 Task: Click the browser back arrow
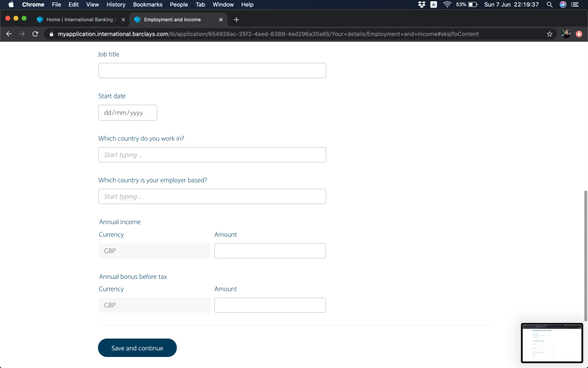click(9, 34)
